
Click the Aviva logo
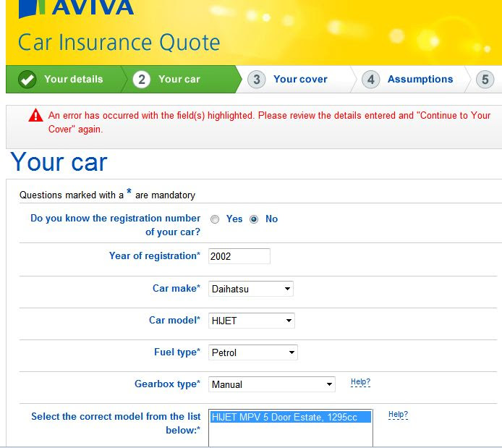[x=76, y=8]
